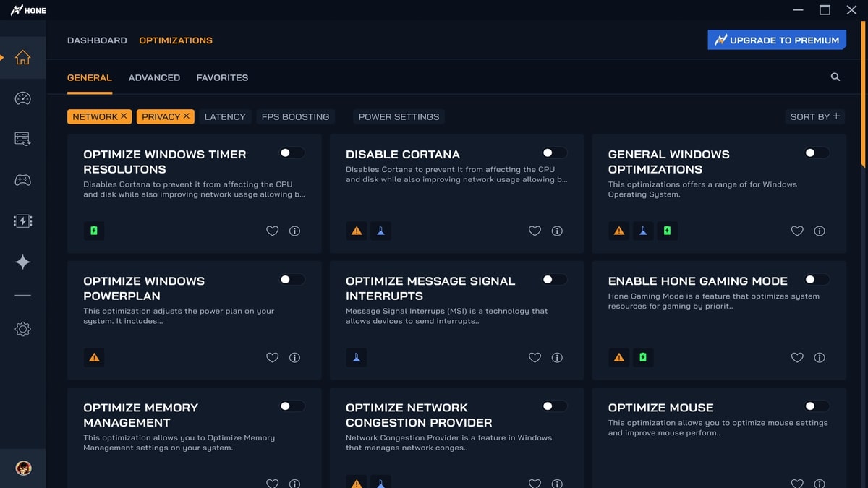Image resolution: width=868 pixels, height=488 pixels.
Task: Toggle Optimize Windows Timer Resolutons on
Action: click(x=292, y=153)
